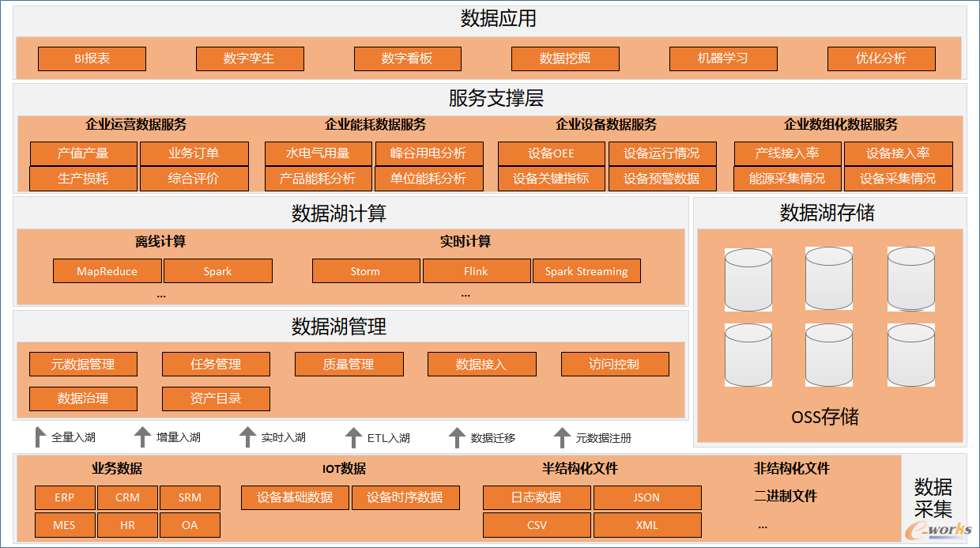Select the 数字孪生 box
Screen dimensions: 980x548
(x=250, y=59)
